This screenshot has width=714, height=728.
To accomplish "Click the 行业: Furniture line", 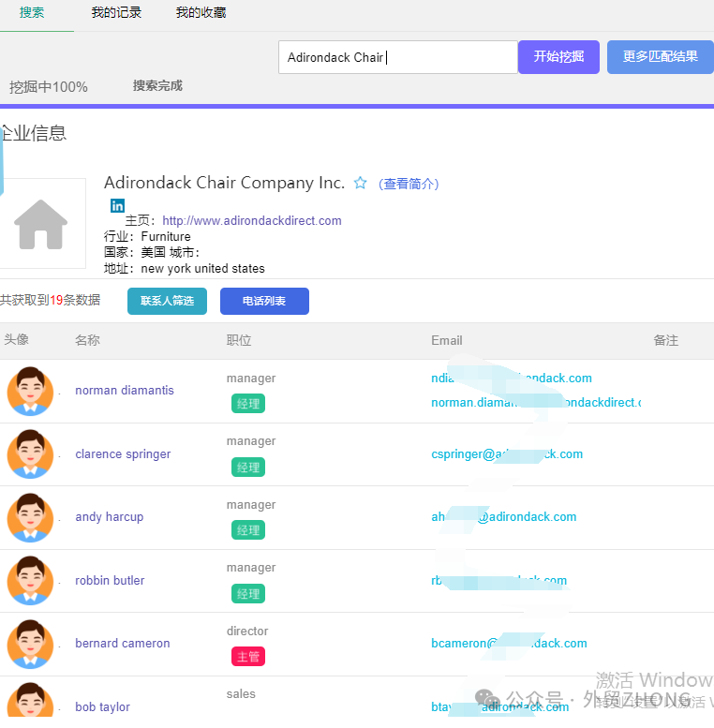I will (x=147, y=236).
